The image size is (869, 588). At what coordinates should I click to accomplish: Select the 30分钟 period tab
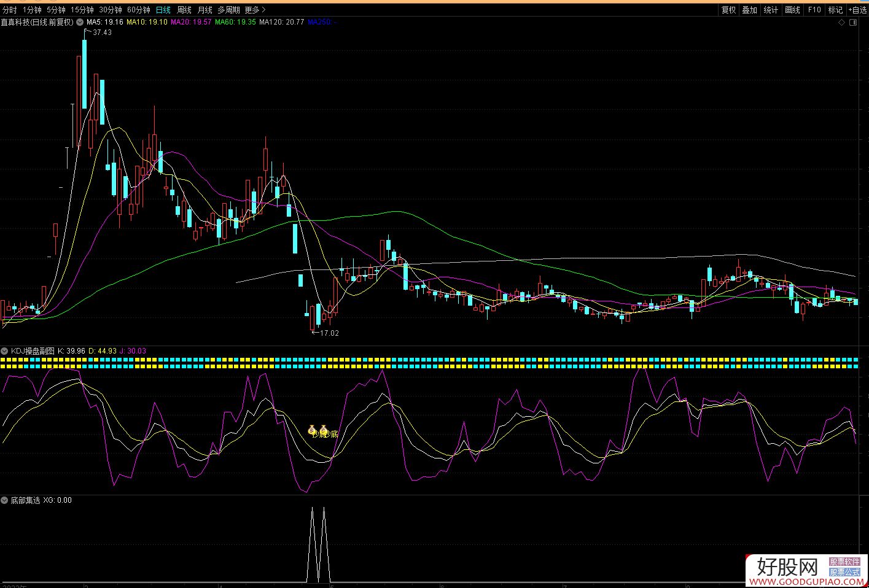(110, 10)
